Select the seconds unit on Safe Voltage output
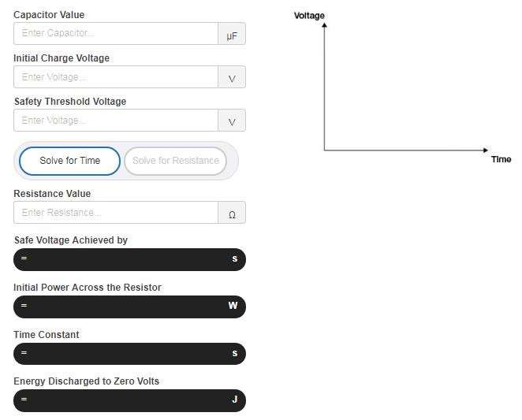 click(x=234, y=259)
